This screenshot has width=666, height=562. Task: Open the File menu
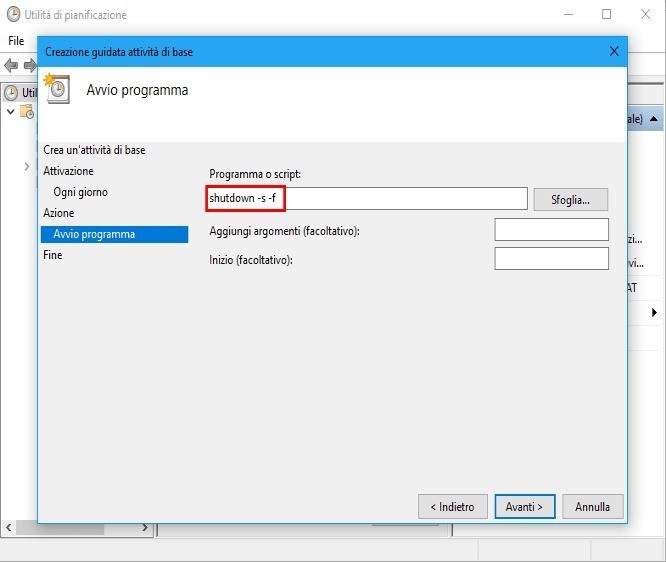tap(16, 41)
